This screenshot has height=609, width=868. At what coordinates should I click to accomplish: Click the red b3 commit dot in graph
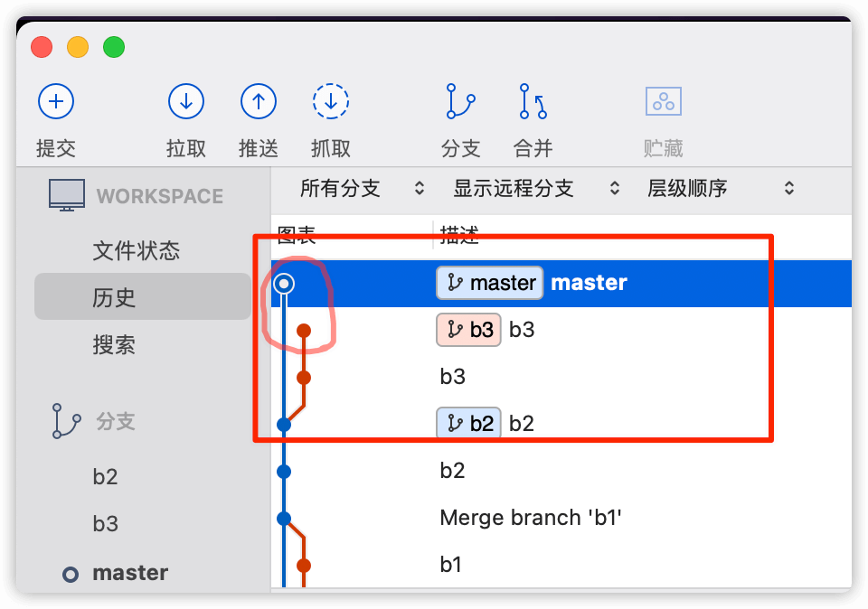[303, 330]
